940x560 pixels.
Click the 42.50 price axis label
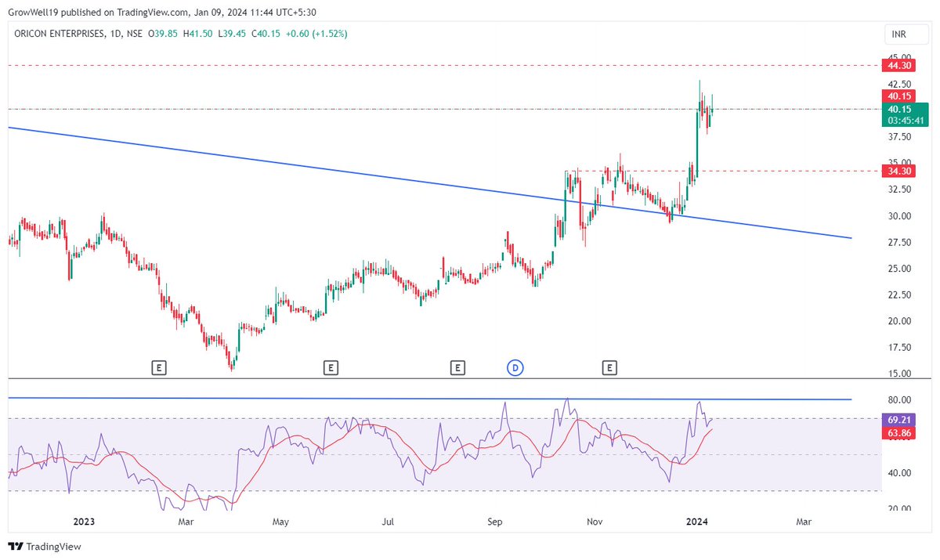point(901,84)
